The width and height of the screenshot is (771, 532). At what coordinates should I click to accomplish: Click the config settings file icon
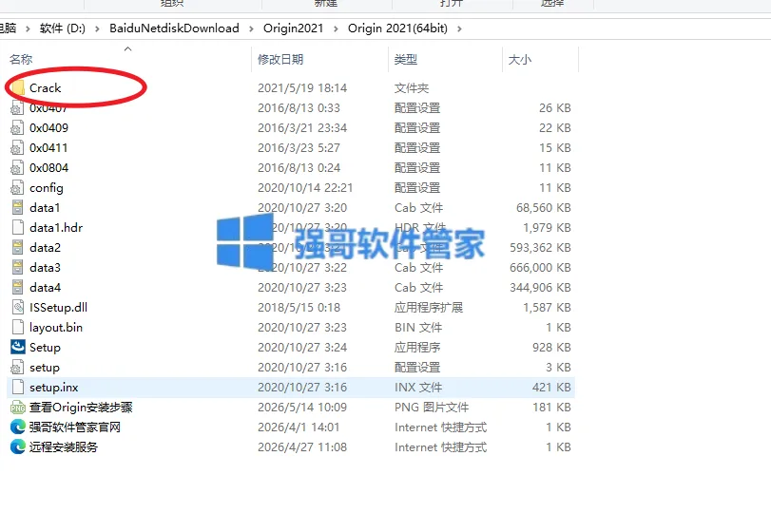tap(17, 188)
